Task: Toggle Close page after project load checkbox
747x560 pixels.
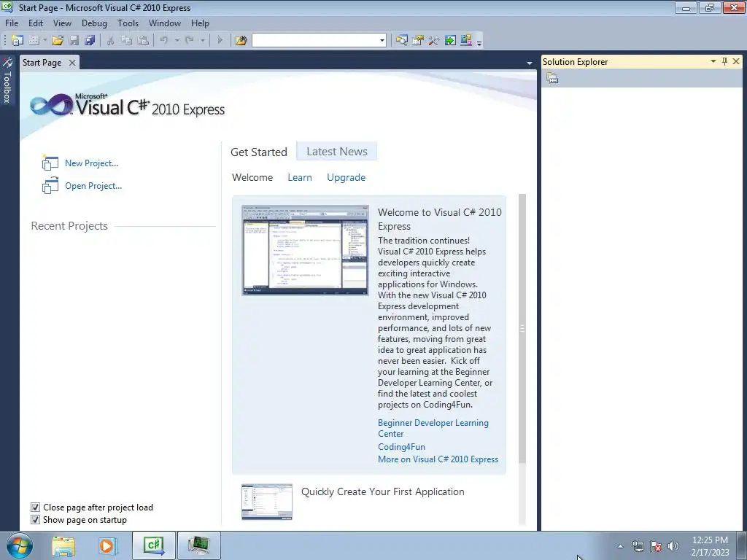Action: click(35, 507)
